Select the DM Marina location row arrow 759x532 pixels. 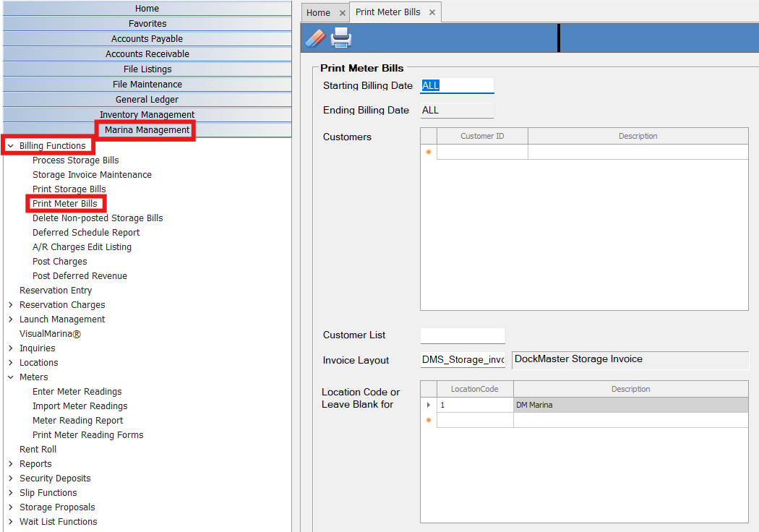pos(429,406)
